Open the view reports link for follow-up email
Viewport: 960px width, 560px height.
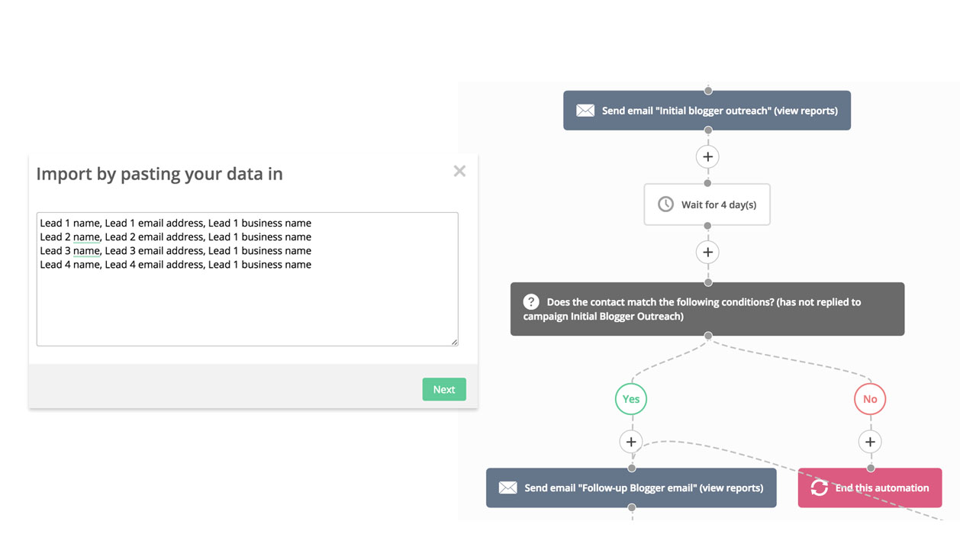click(x=731, y=488)
